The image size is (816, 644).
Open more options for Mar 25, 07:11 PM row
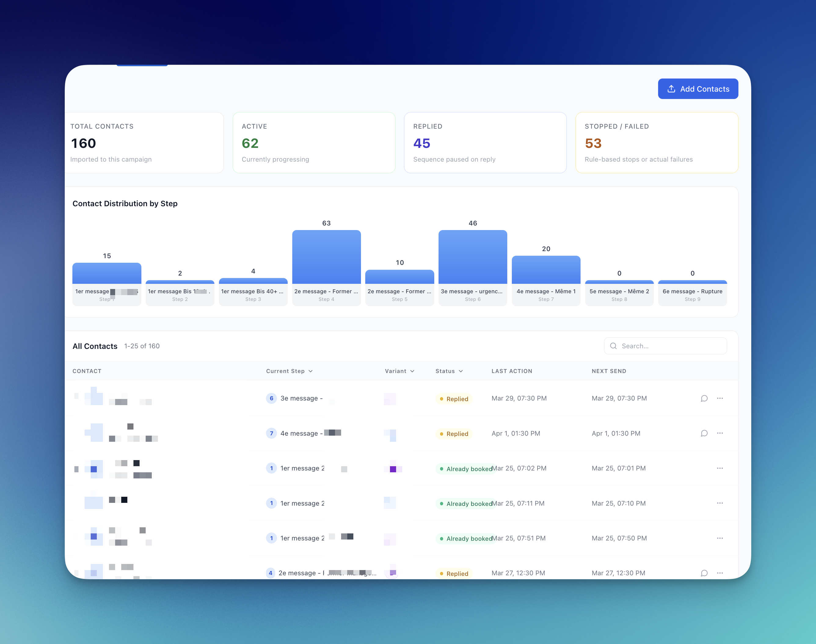[x=719, y=503]
